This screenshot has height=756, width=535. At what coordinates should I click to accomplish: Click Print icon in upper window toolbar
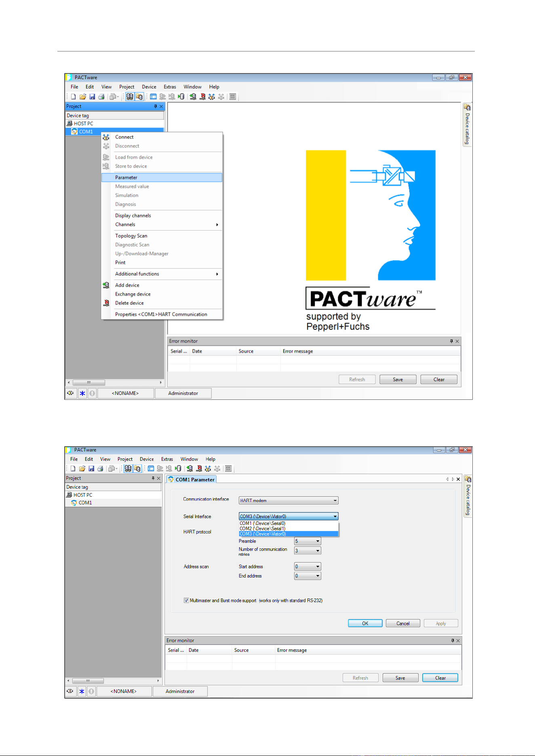point(101,97)
